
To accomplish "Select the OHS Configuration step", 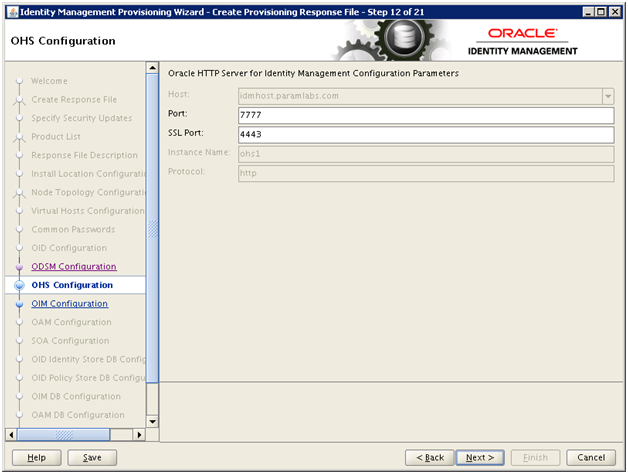I will 72,285.
